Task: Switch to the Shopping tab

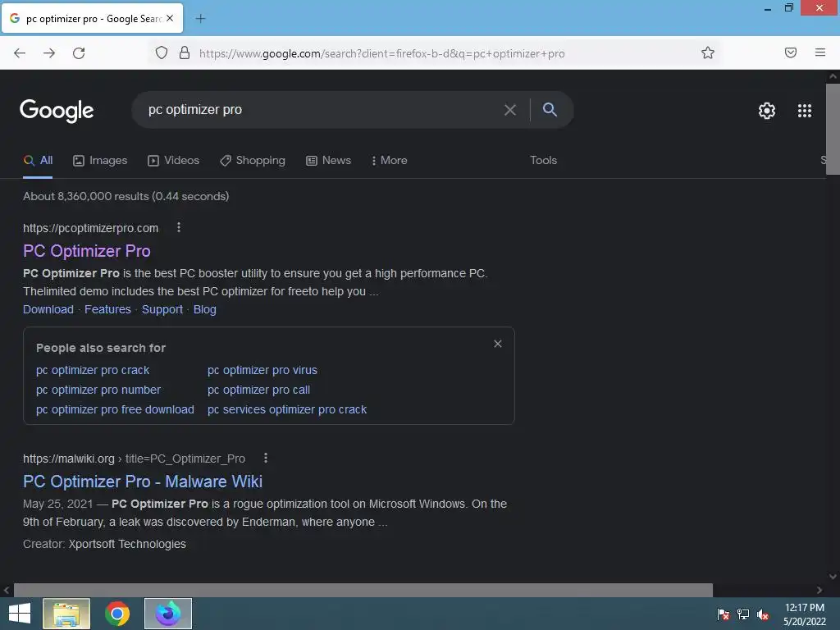Action: (x=253, y=160)
